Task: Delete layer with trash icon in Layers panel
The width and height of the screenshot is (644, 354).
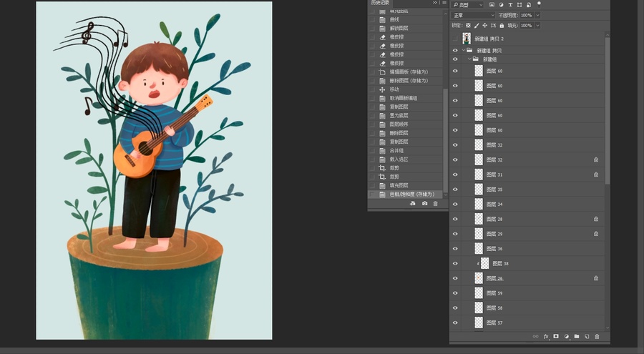Action: [597, 336]
